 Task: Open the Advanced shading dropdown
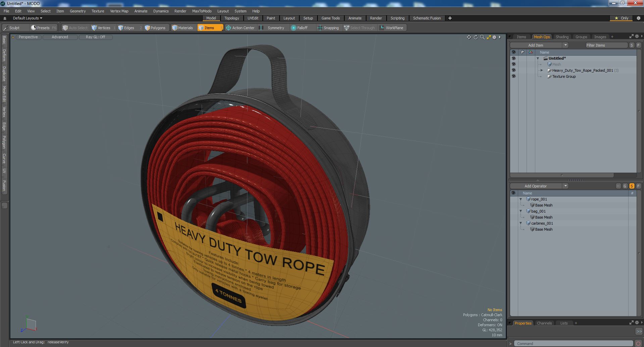pyautogui.click(x=60, y=37)
